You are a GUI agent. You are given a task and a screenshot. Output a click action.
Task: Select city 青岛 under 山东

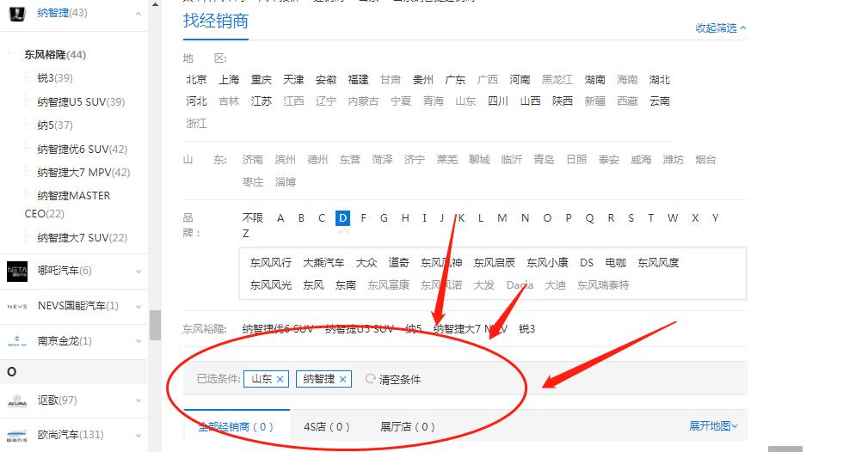click(544, 160)
